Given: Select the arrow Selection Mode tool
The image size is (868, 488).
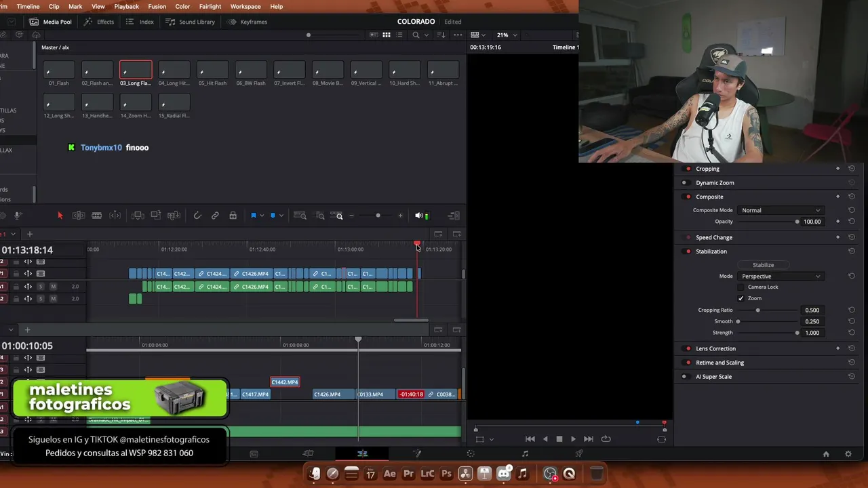Looking at the screenshot, I should point(60,216).
